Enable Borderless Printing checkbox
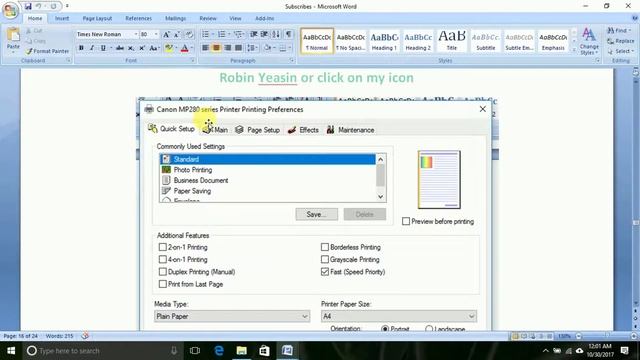Viewport: 640px width, 360px height. 325,247
